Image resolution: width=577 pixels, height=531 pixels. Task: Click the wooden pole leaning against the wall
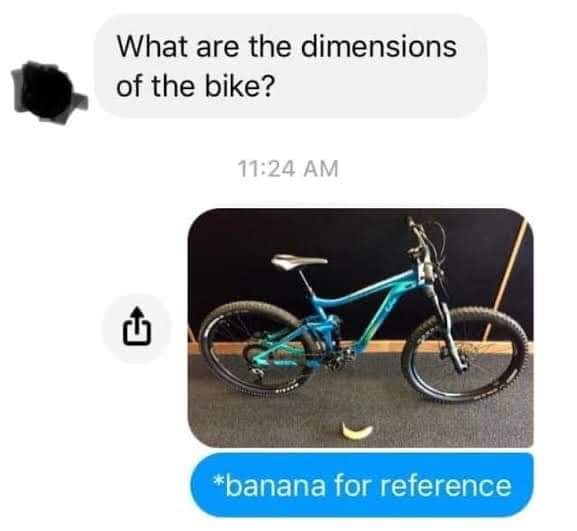tap(507, 280)
